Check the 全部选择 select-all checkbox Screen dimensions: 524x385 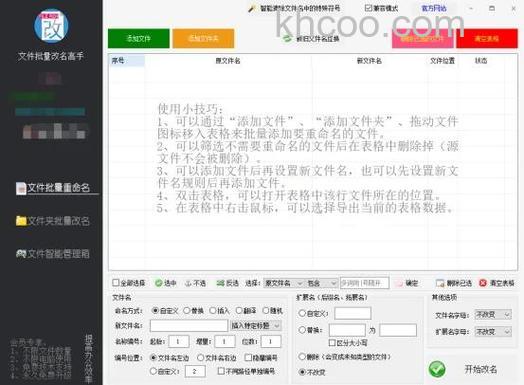[116, 283]
